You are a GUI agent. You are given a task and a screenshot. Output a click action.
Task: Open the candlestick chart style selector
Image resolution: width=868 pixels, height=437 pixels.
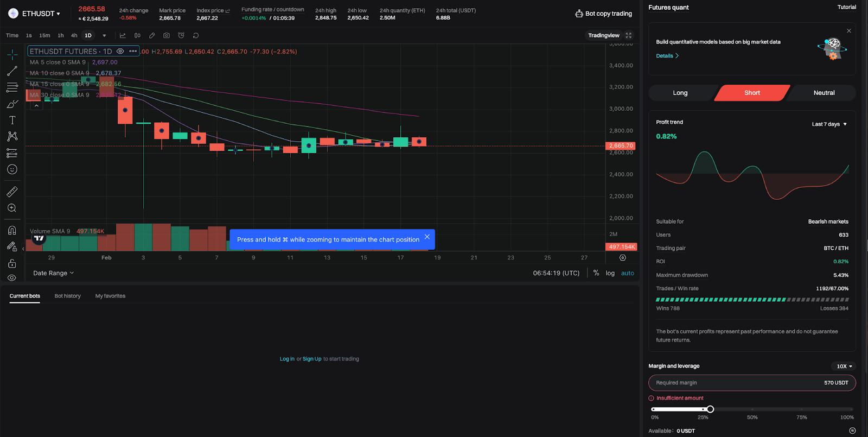tap(137, 35)
